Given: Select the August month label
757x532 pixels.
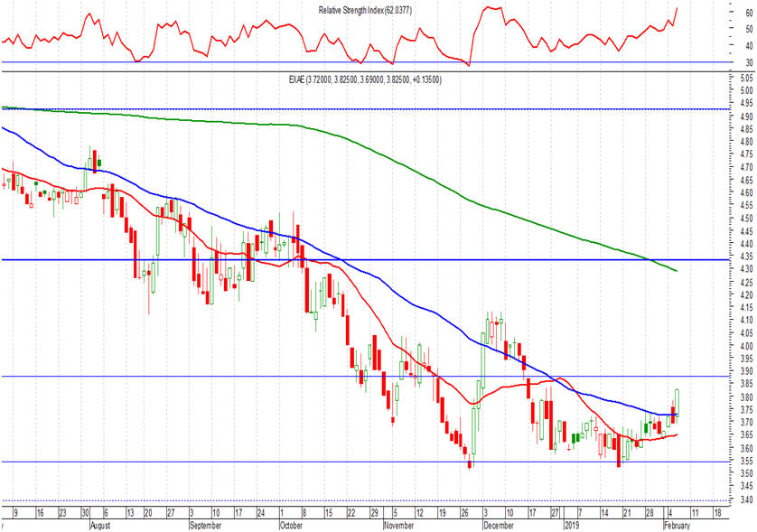Looking at the screenshot, I should [x=100, y=526].
